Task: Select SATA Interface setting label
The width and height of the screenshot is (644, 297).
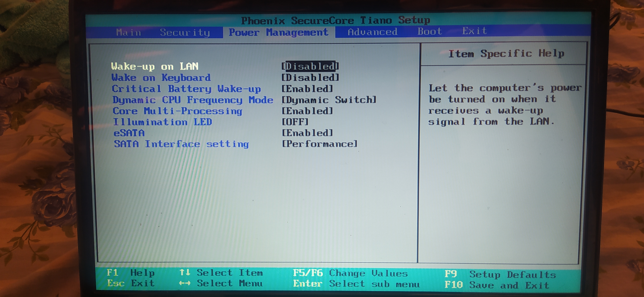Action: pos(181,144)
